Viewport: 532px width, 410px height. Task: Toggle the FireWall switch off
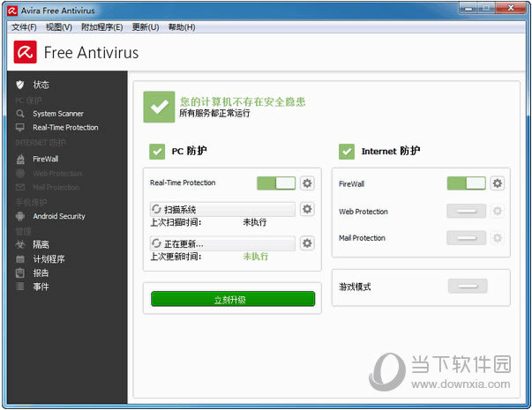coord(466,183)
